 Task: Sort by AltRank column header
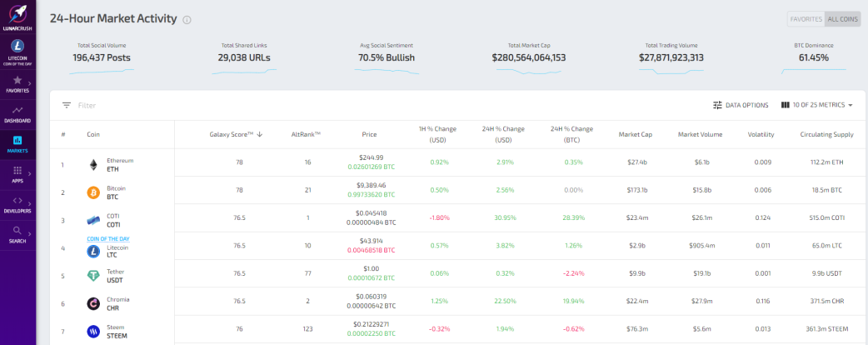pyautogui.click(x=306, y=134)
